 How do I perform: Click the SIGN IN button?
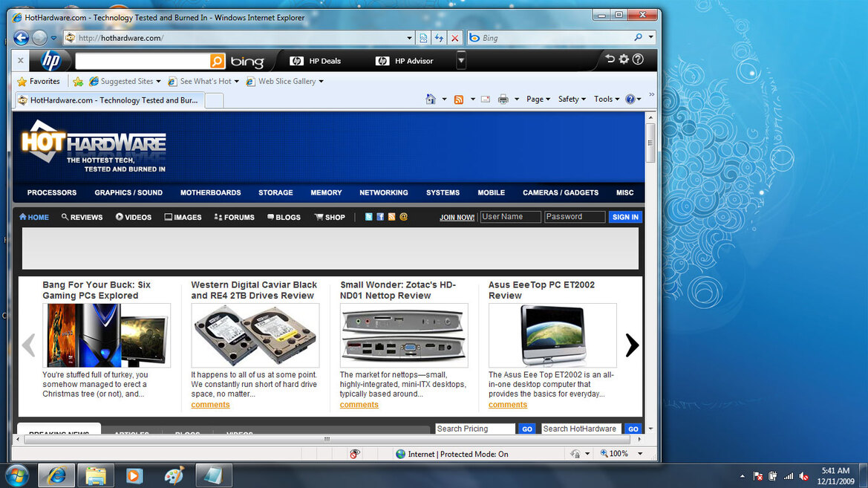point(625,217)
